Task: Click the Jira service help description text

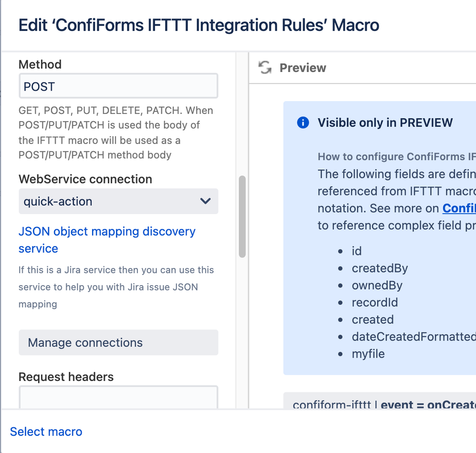Action: [x=116, y=287]
